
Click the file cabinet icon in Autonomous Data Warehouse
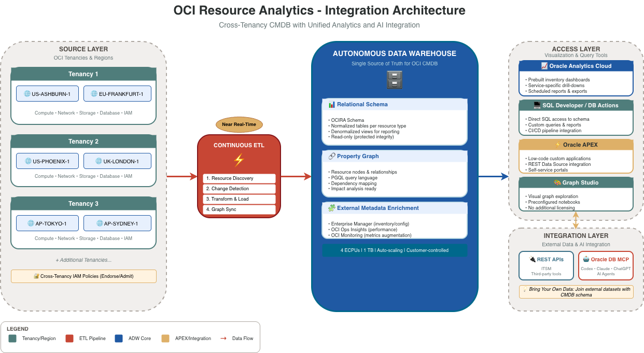[x=395, y=80]
